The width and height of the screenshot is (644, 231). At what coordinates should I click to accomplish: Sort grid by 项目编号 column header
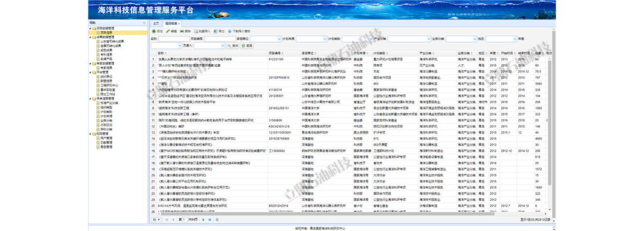pyautogui.click(x=284, y=54)
